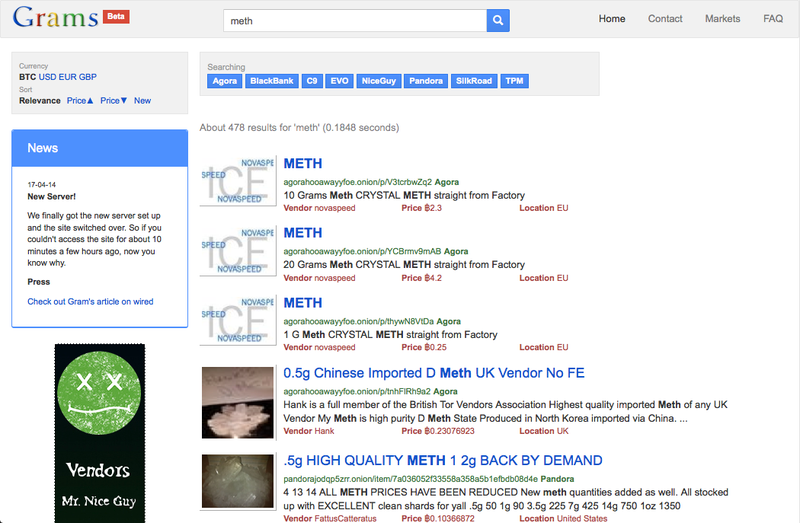
Task: Go to the Home page
Action: point(612,19)
